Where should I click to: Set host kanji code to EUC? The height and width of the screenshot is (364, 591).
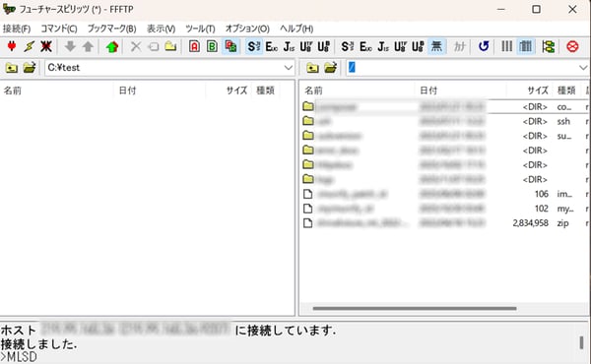[365, 46]
